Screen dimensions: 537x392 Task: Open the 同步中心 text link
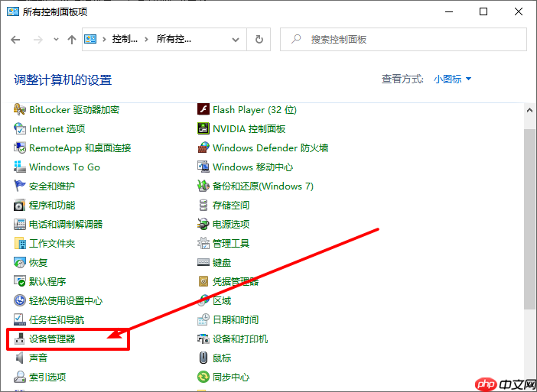(231, 377)
